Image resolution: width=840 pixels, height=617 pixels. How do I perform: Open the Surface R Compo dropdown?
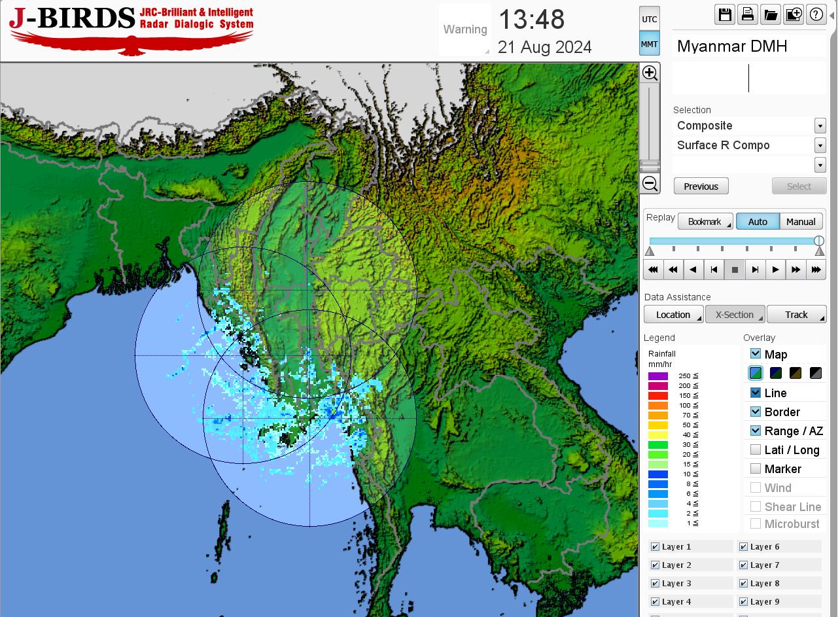[820, 145]
